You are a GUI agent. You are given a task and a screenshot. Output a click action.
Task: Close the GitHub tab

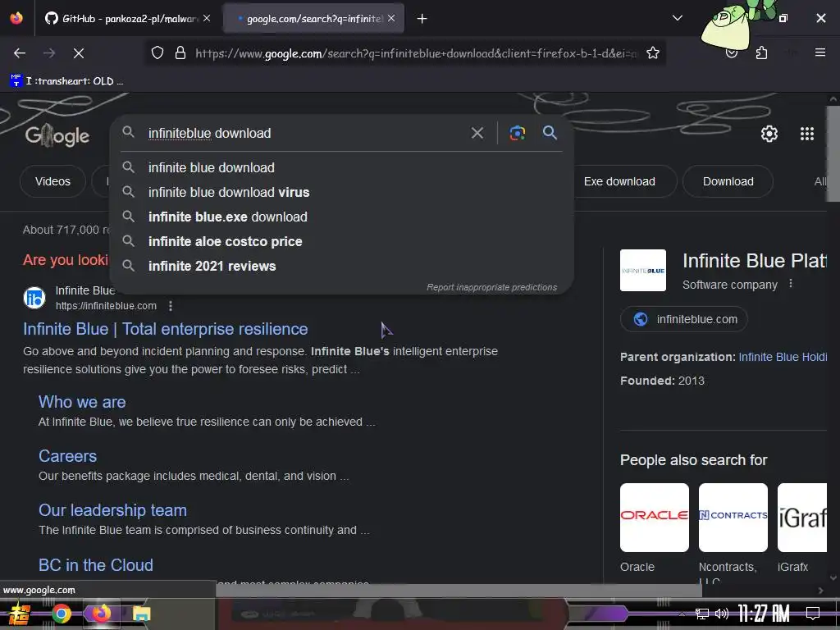click(207, 19)
